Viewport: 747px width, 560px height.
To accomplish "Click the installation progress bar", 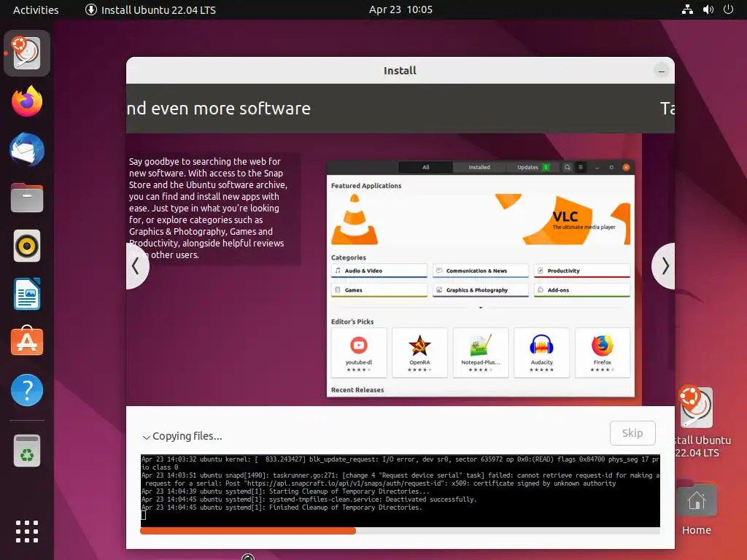I will click(x=400, y=531).
